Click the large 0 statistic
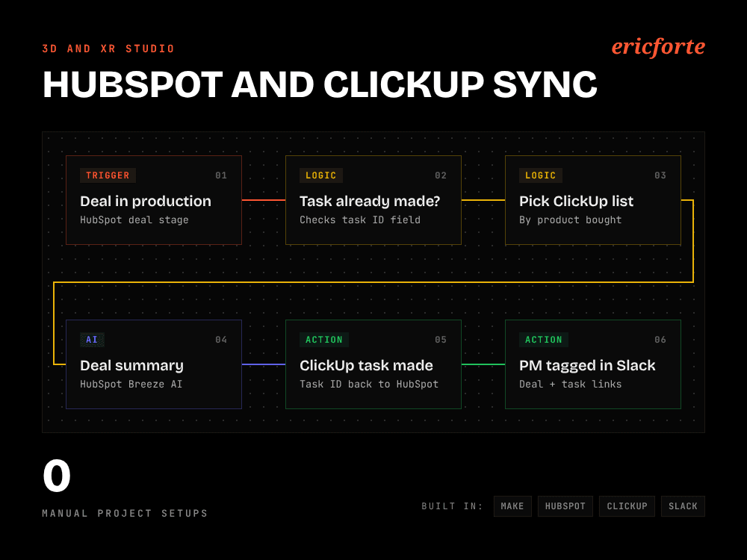The width and height of the screenshot is (747, 560). [57, 475]
